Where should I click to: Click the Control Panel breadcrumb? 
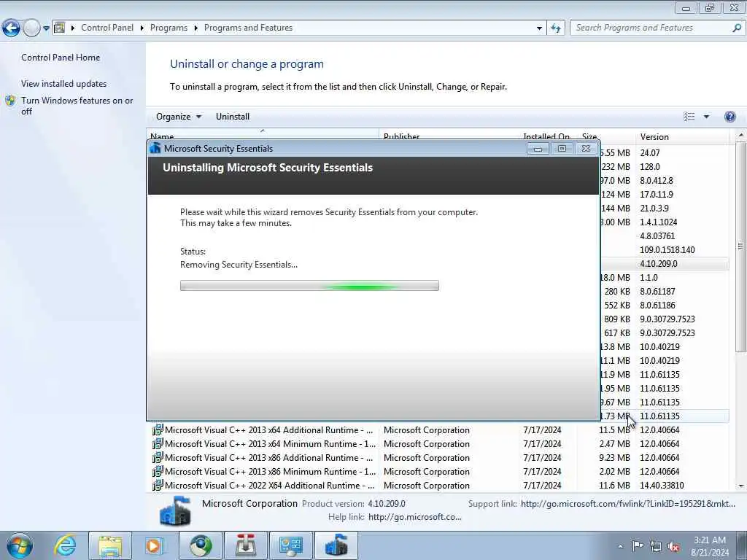coord(107,28)
